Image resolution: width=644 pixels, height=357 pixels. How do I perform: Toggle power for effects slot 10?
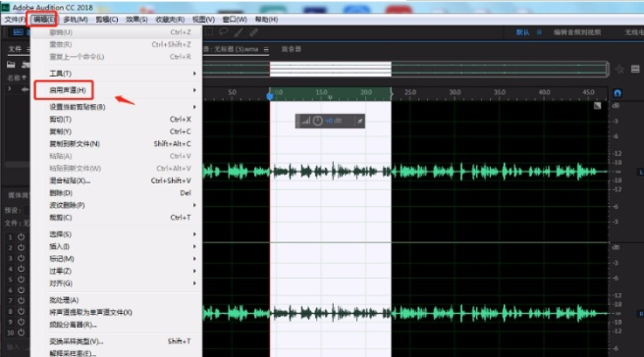[21, 332]
